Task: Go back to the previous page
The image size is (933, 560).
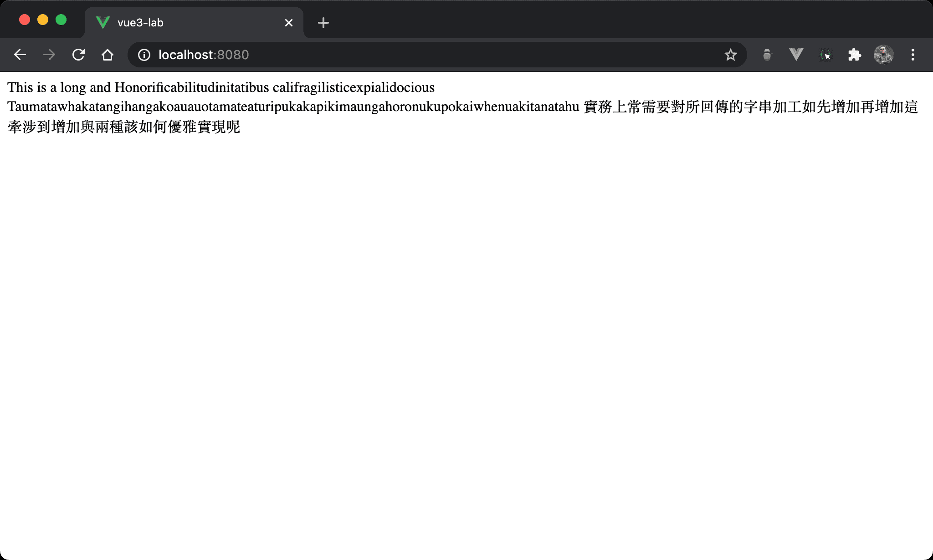Action: 20,55
